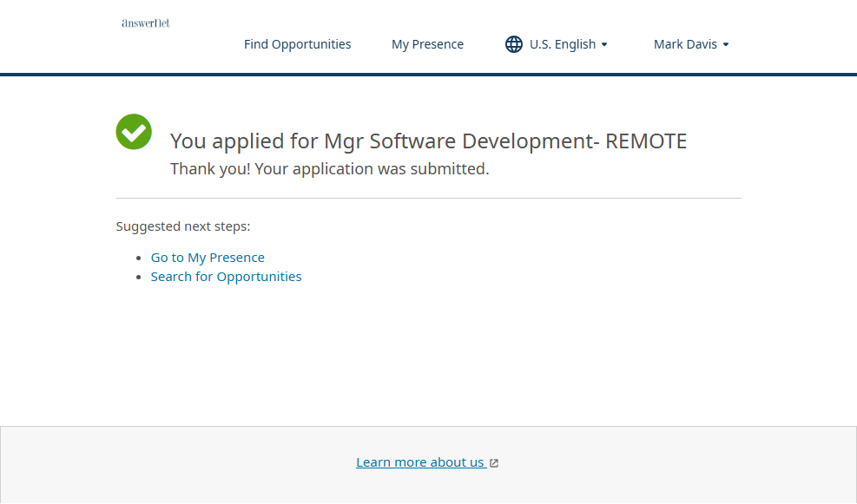Open the Learn more about us link
857x504 pixels.
point(420,462)
